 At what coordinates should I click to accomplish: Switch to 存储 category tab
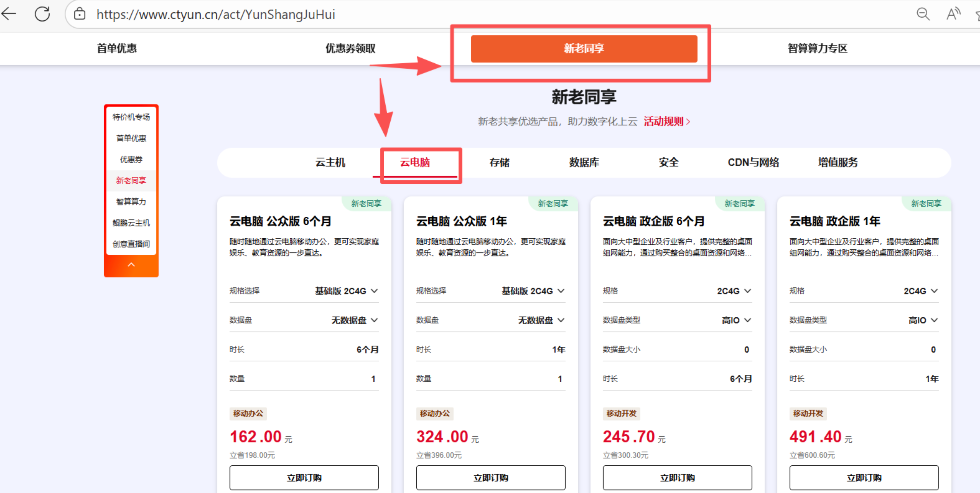coord(499,162)
